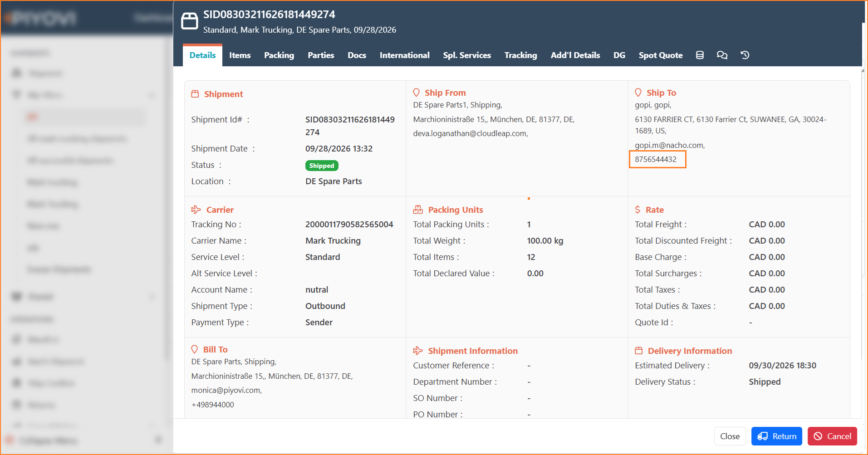Open the Spl. Services tab
This screenshot has height=455, width=868.
467,55
